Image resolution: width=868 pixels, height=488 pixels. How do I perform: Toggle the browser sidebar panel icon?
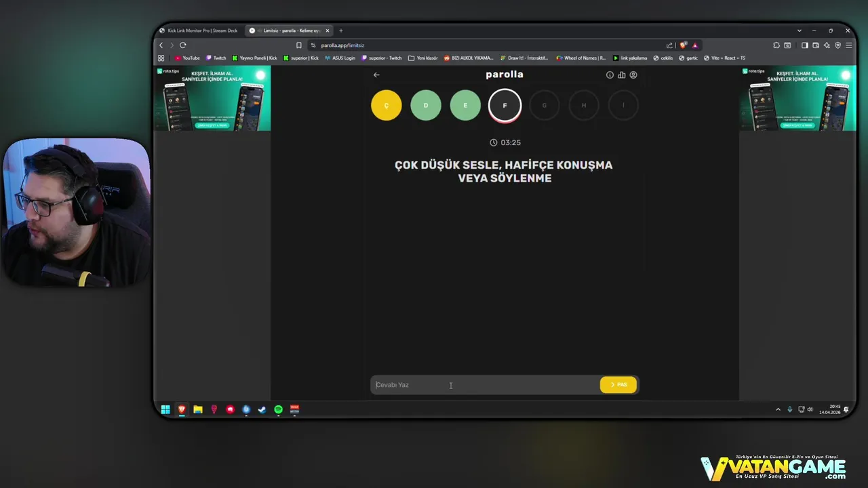point(805,45)
